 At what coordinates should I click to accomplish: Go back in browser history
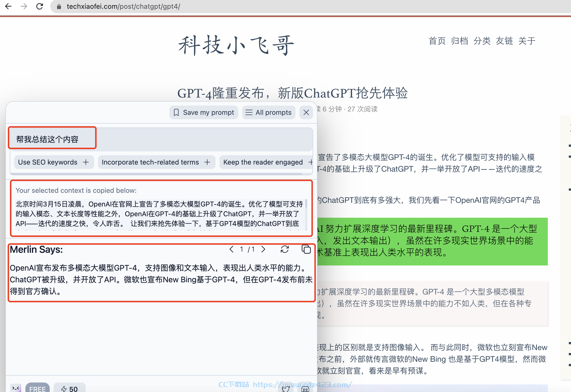click(x=8, y=6)
